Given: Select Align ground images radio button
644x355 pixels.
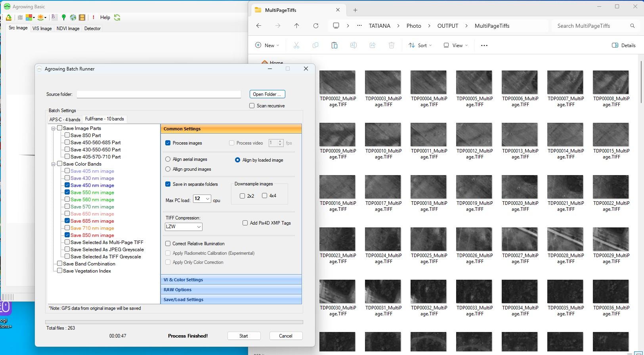Looking at the screenshot, I should click(168, 169).
